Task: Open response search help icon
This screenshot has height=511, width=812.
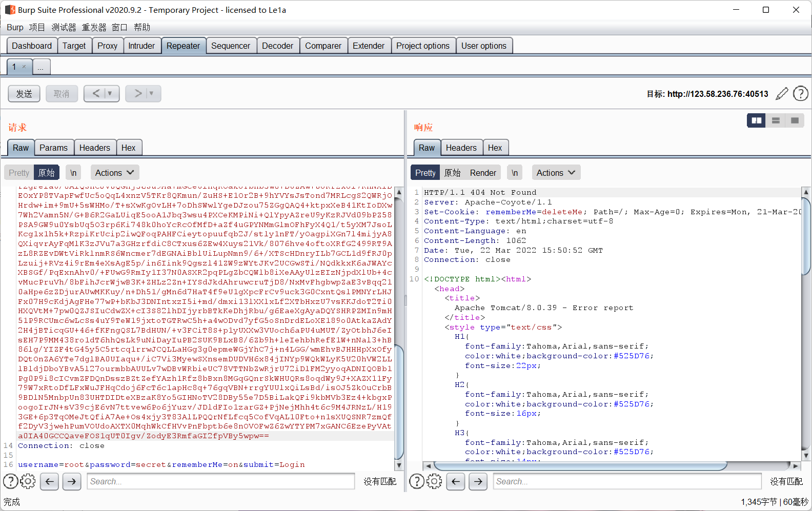Action: pos(417,481)
